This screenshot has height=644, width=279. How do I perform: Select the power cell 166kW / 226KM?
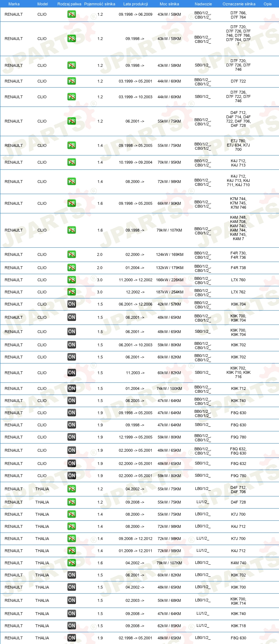170,280
